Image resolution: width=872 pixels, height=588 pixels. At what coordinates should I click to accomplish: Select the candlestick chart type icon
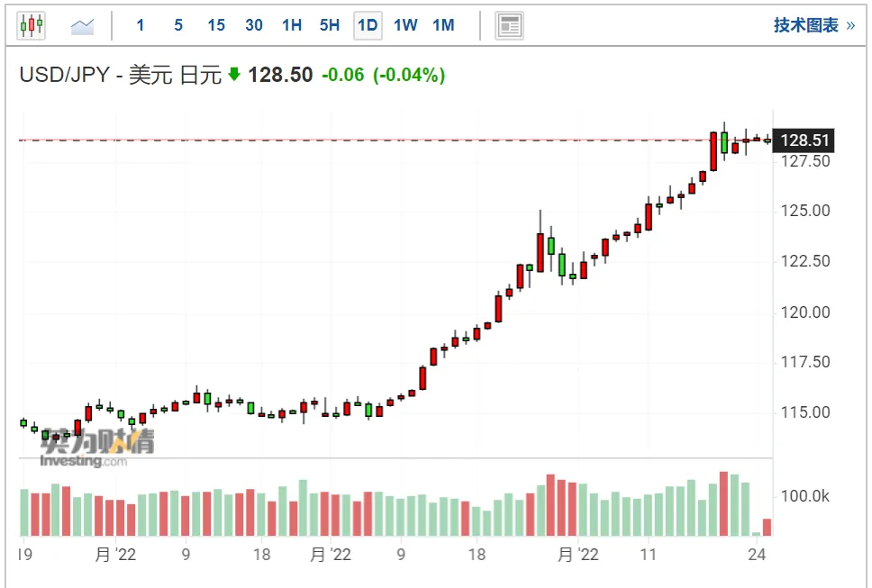[x=32, y=25]
